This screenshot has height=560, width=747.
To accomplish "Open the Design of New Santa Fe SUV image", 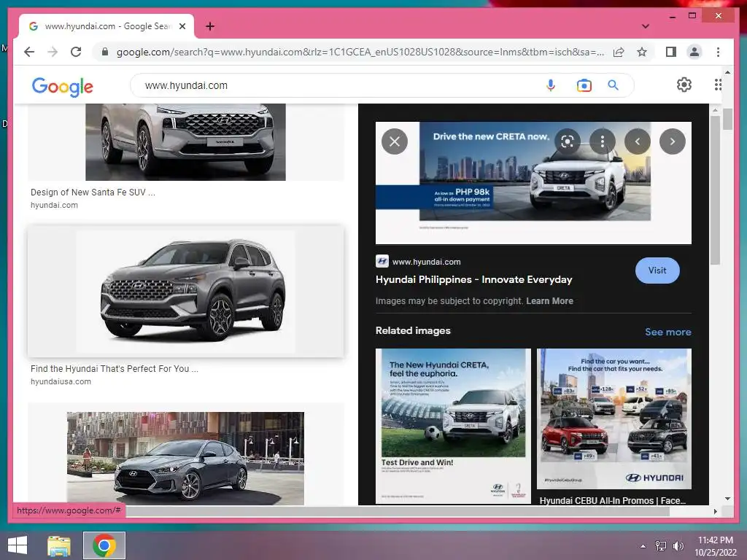I will tap(185, 142).
